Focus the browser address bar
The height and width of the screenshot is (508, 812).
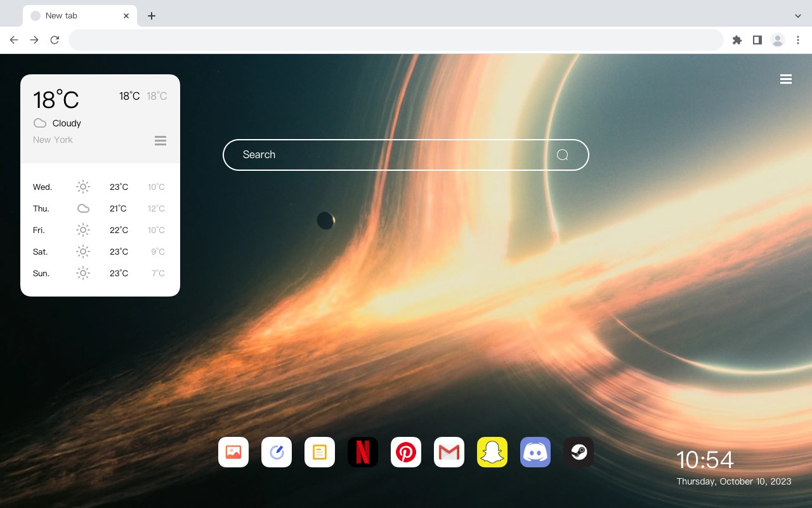coord(396,40)
